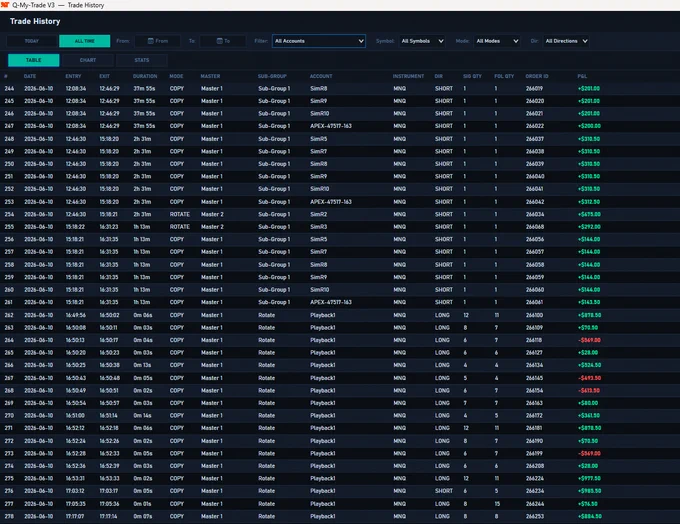Click row number 244 in the table

click(x=9, y=88)
